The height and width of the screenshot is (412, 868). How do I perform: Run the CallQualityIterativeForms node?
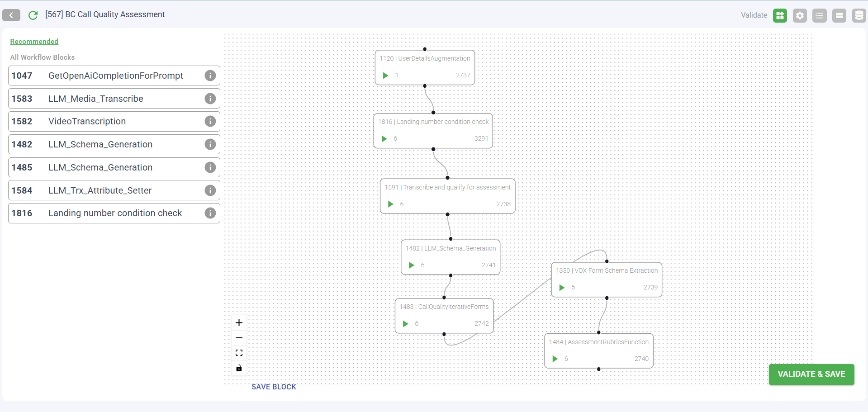coord(405,324)
